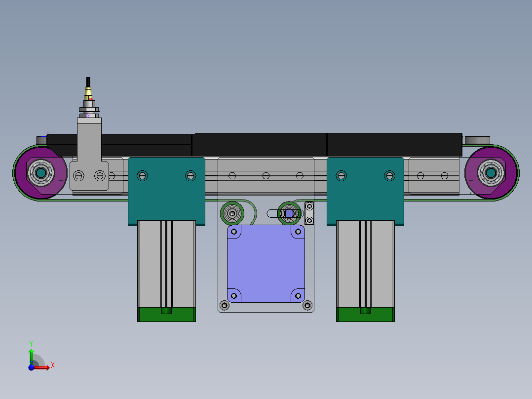Viewport: 532px width, 399px height.
Task: Click the "X" axis label
Action: 53,365
